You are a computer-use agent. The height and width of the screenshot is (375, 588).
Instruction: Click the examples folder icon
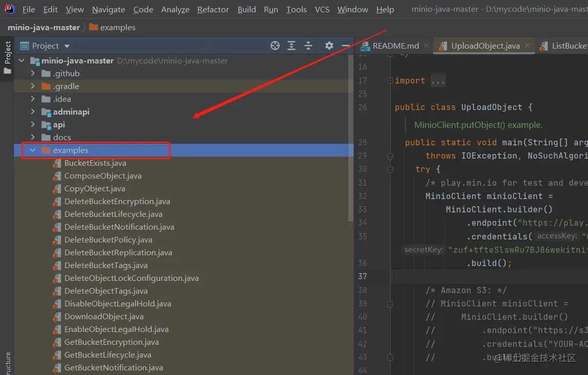click(x=46, y=150)
